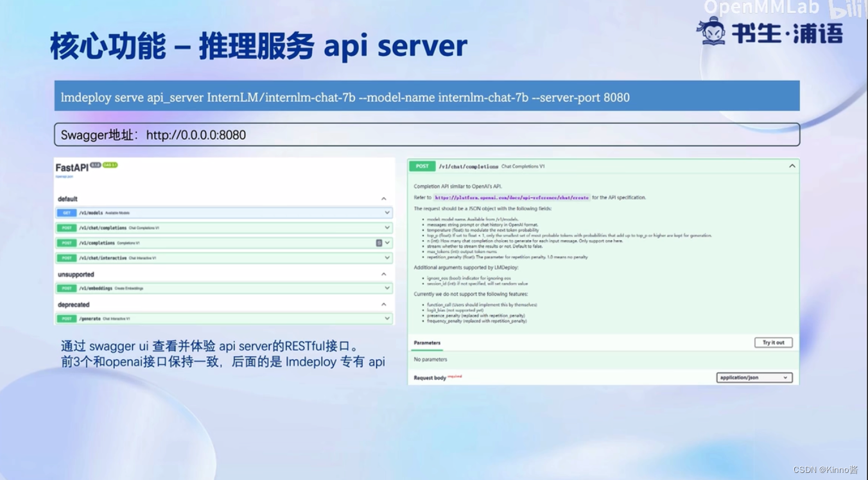Click the 'deprecated' section heading
The height and width of the screenshot is (480, 868).
click(x=74, y=305)
